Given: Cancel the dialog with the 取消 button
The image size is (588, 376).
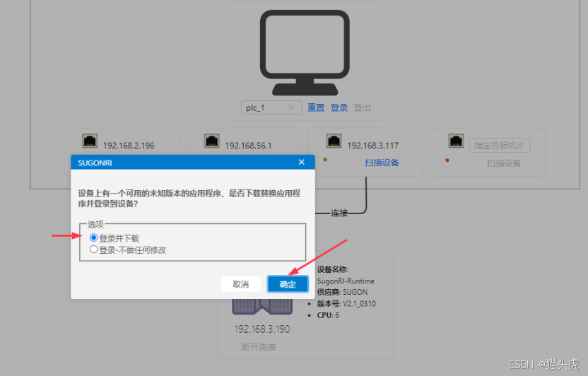Looking at the screenshot, I should pyautogui.click(x=241, y=284).
